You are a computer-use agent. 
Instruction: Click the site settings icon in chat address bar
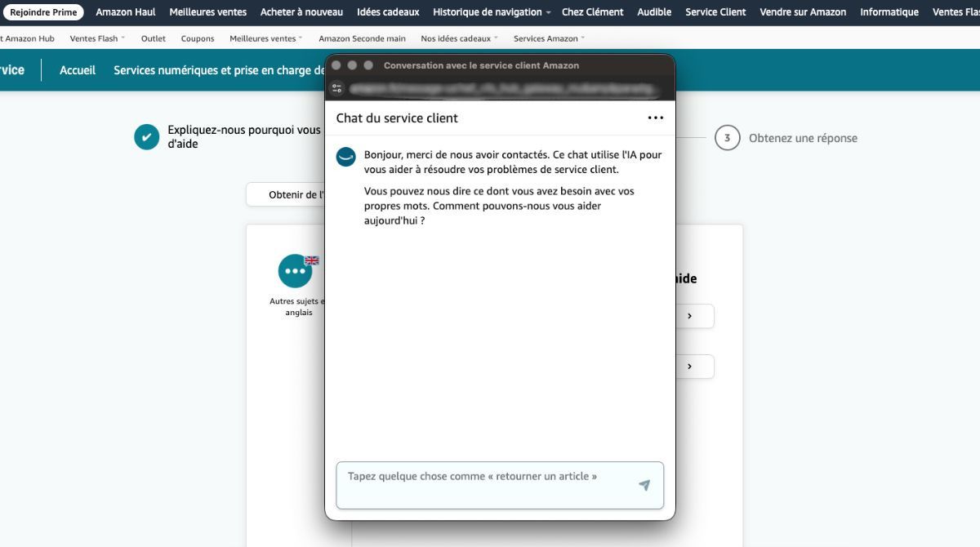[x=336, y=88]
